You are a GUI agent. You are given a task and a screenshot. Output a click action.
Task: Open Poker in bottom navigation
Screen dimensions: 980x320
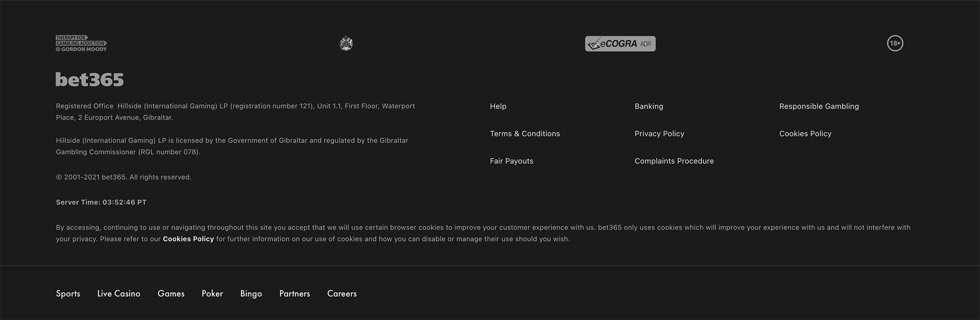click(212, 294)
